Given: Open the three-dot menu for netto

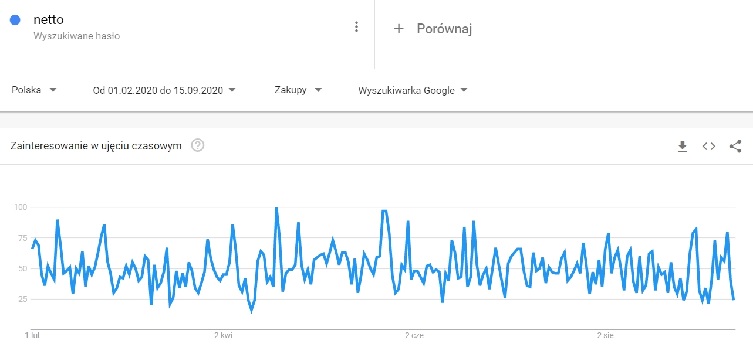Looking at the screenshot, I should click(x=356, y=27).
